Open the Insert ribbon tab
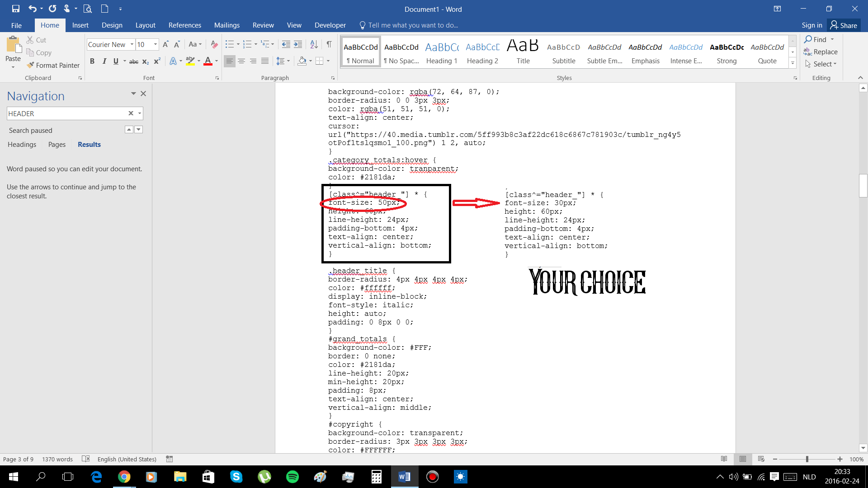 click(x=80, y=25)
